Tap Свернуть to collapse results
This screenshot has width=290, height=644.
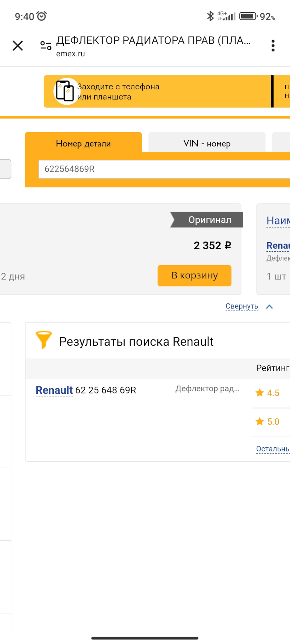[x=242, y=306]
